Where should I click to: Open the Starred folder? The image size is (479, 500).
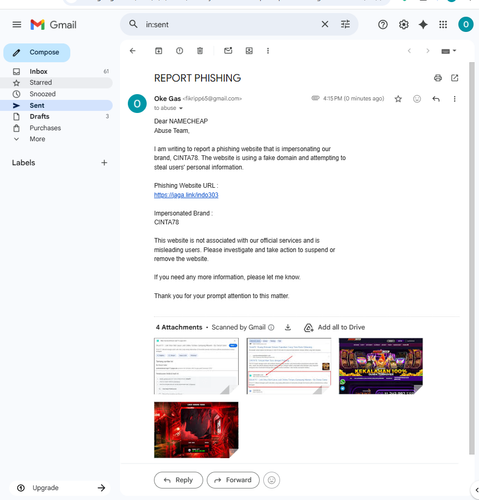click(x=56, y=82)
